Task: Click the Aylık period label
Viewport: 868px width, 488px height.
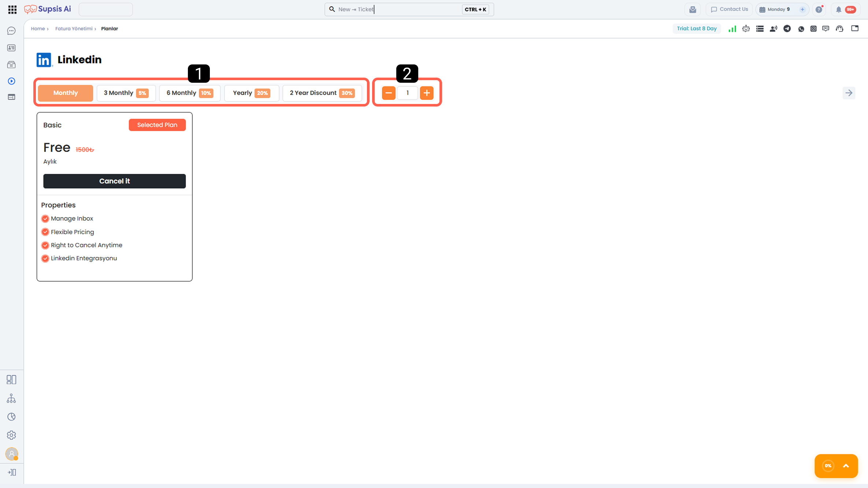Action: 50,162
